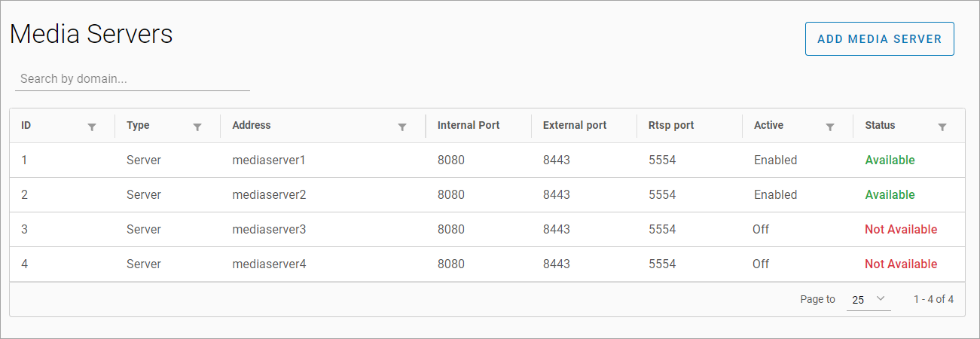Open the Status column filter icon
The height and width of the screenshot is (339, 980).
click(942, 127)
